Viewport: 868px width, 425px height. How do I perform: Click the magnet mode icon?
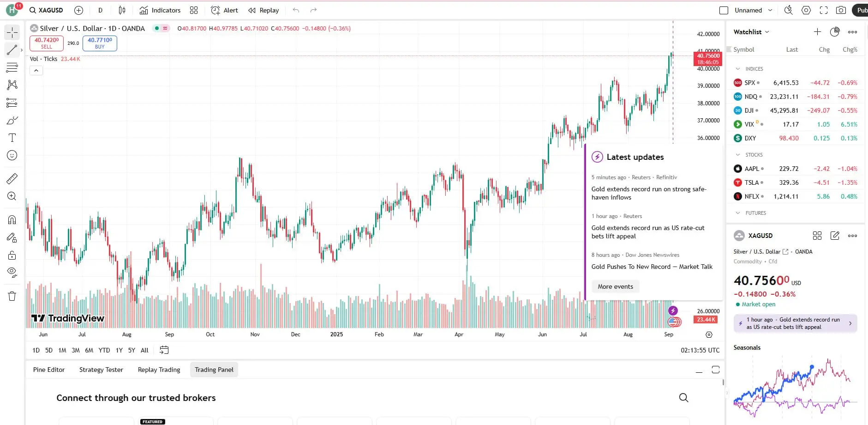pyautogui.click(x=12, y=220)
